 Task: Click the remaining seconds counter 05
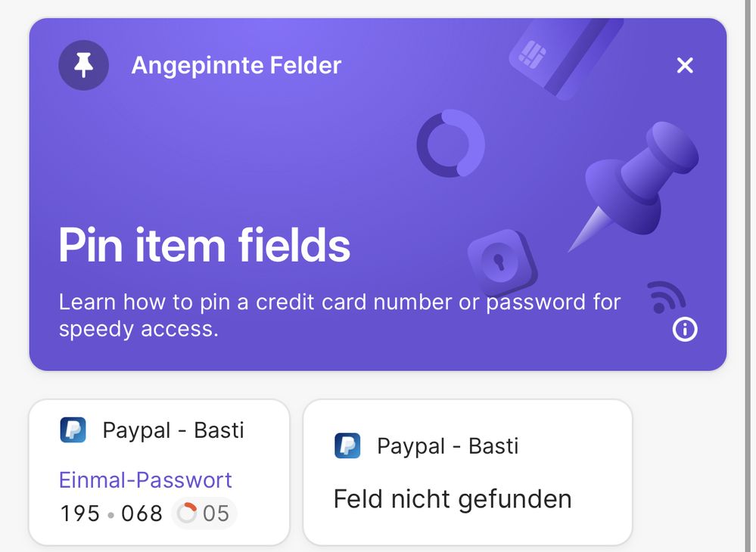[216, 513]
